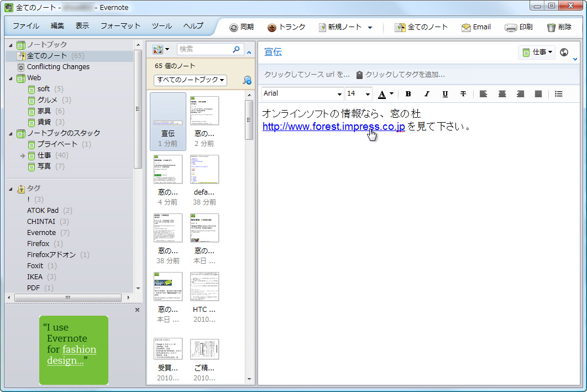Toggle strikethrough formatting
This screenshot has width=587, height=392.
(x=463, y=94)
